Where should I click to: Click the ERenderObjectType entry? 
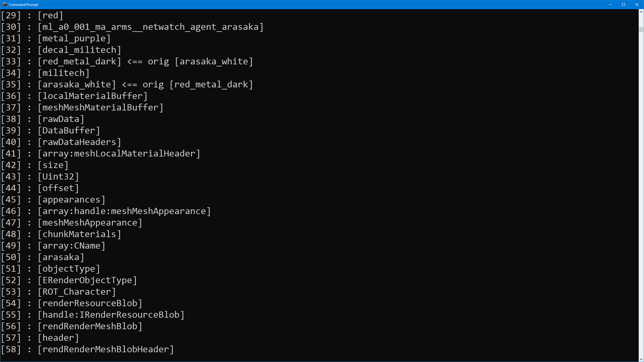point(87,281)
